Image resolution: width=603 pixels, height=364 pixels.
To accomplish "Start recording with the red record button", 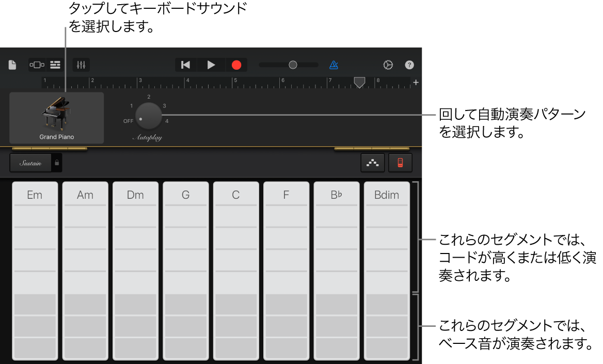I will tap(236, 65).
